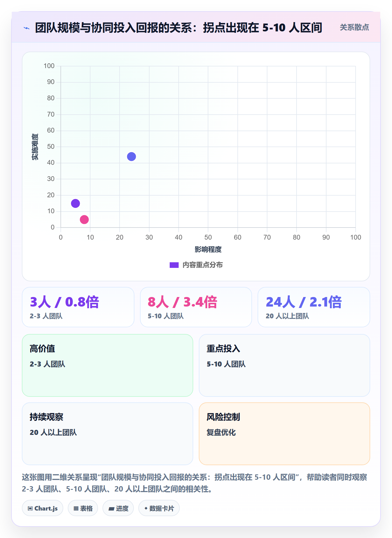392x538 pixels.
Task: Open the 8人 / 3.4倍 stat card
Action: point(196,307)
